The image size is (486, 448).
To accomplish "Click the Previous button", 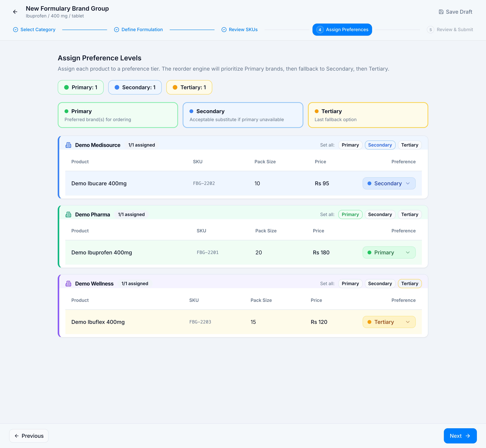I will coord(29,436).
